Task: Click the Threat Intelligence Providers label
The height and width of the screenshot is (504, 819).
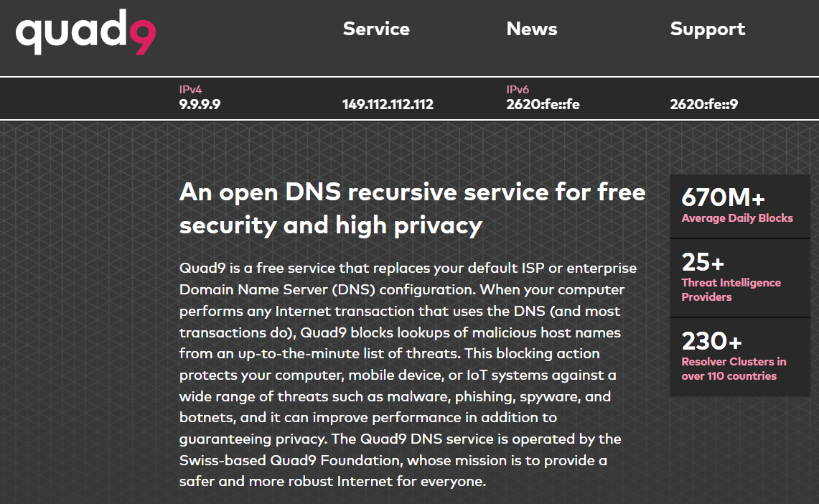Action: click(x=731, y=289)
